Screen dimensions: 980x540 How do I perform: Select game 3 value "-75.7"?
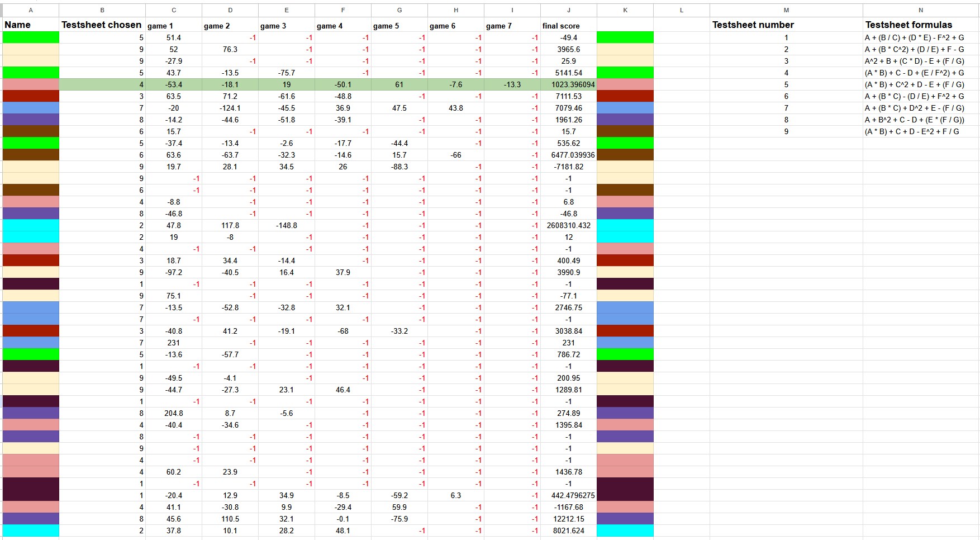click(287, 73)
